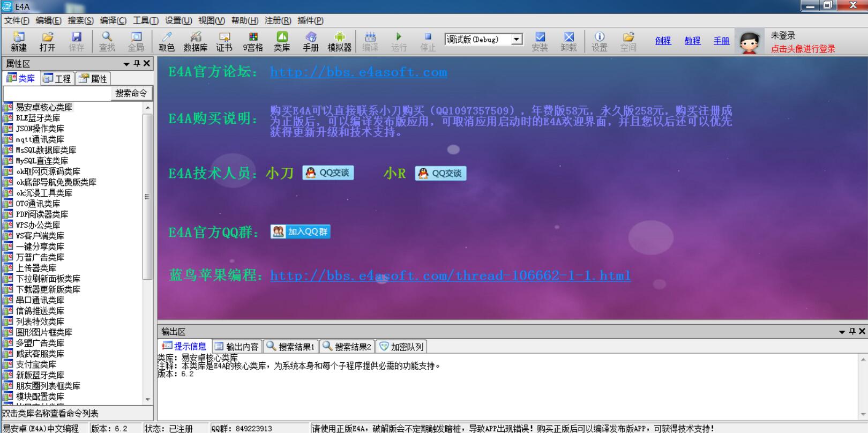Click the 保存 (Save) toolbar icon
868x433 pixels.
click(x=76, y=41)
